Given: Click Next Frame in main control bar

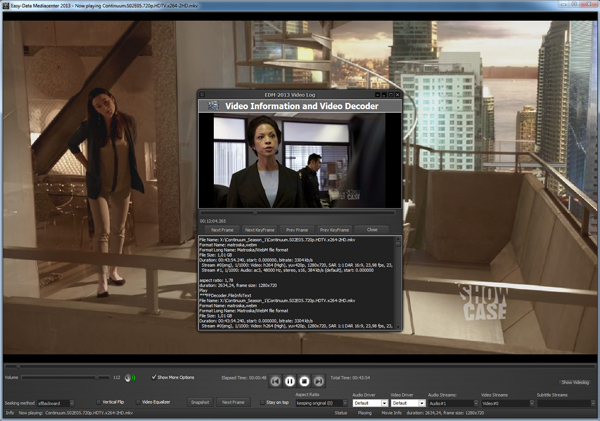Looking at the screenshot, I should [x=233, y=402].
